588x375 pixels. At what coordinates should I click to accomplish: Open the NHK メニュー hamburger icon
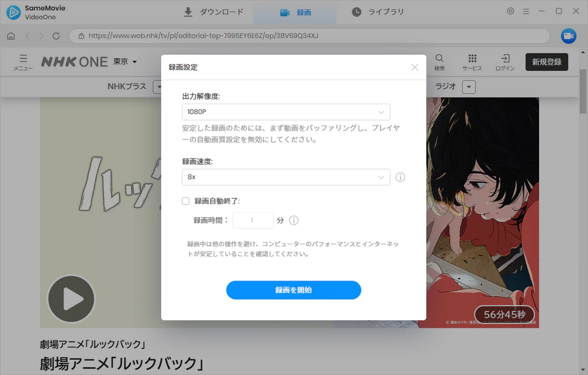23,59
